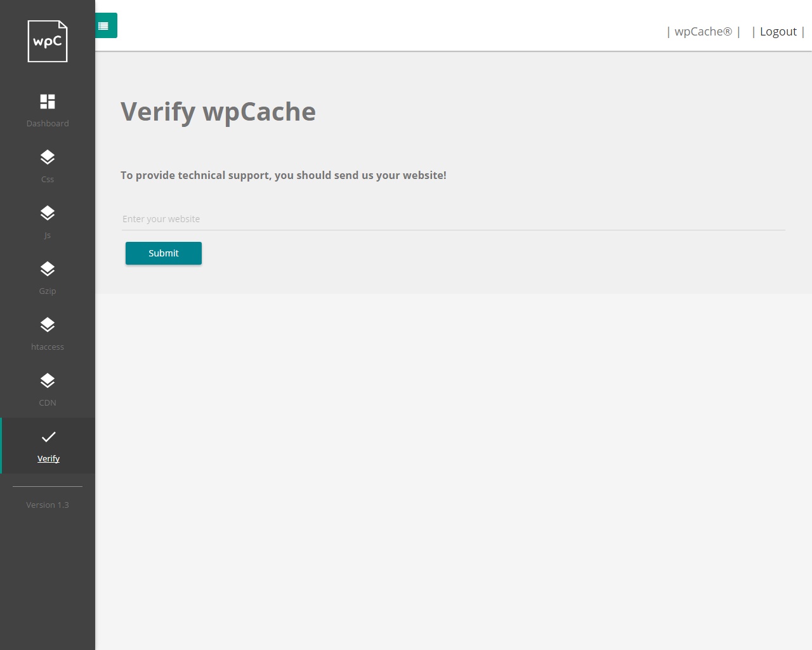Select the CDN layers icon
This screenshot has width=812, height=650.
(48, 381)
